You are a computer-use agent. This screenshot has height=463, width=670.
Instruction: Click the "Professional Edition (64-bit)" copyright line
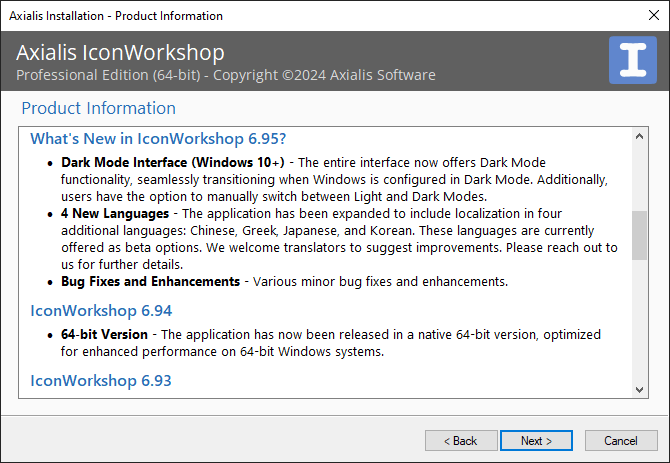[226, 75]
